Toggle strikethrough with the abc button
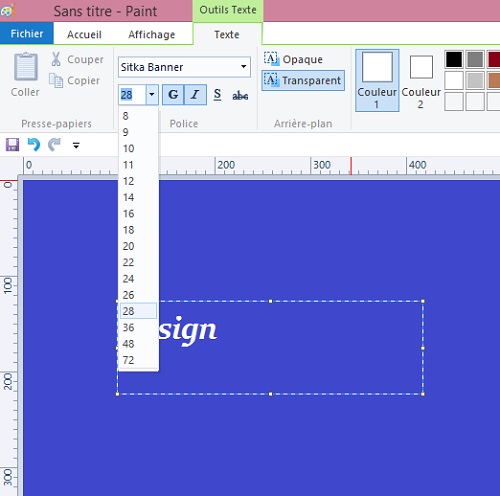The width and height of the screenshot is (500, 496). [240, 95]
